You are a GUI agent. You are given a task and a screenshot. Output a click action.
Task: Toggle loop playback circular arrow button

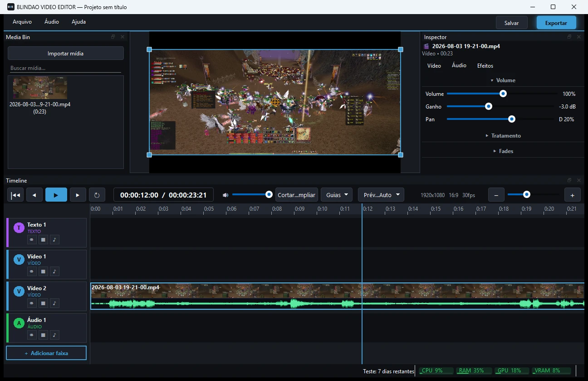click(x=97, y=195)
